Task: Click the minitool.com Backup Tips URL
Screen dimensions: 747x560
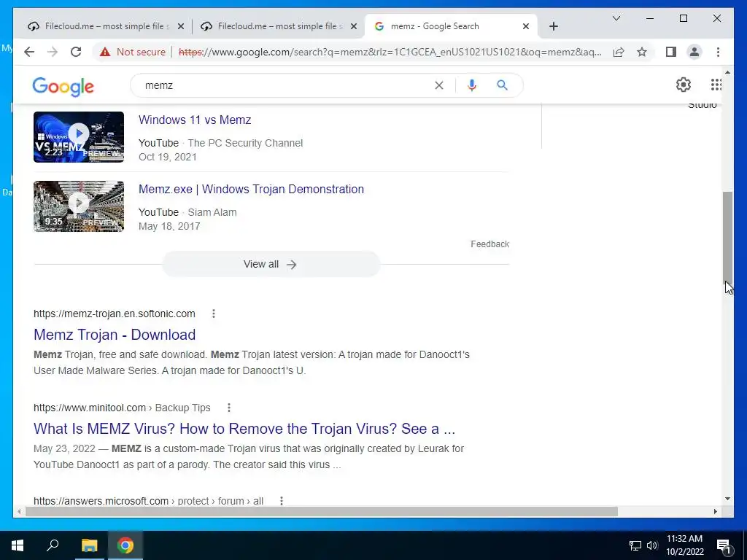Action: pos(122,408)
